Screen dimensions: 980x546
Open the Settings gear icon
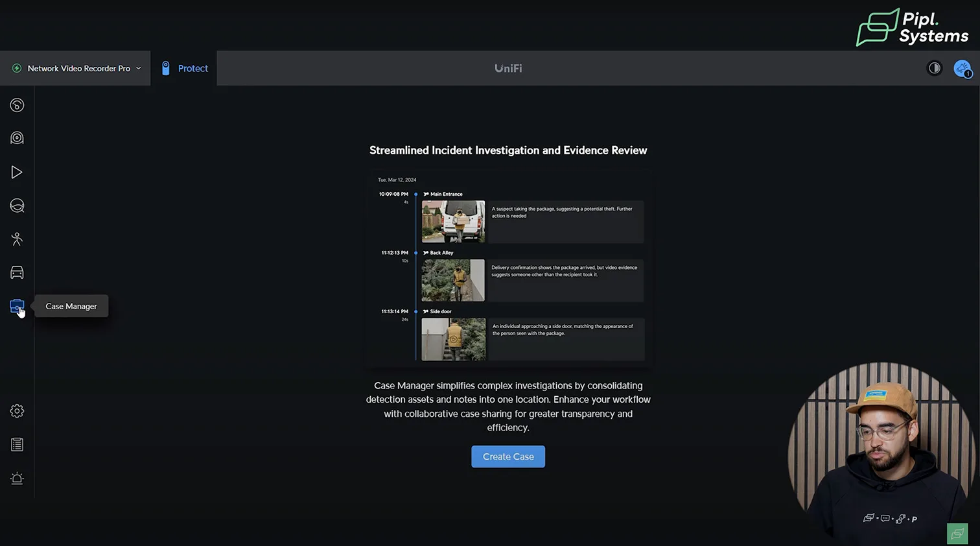pyautogui.click(x=17, y=411)
